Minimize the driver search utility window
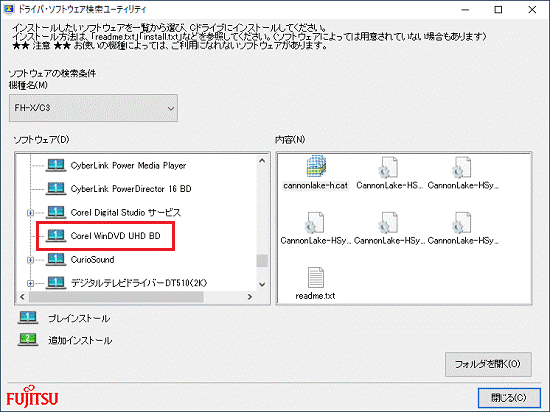550x412 pixels. pos(465,10)
